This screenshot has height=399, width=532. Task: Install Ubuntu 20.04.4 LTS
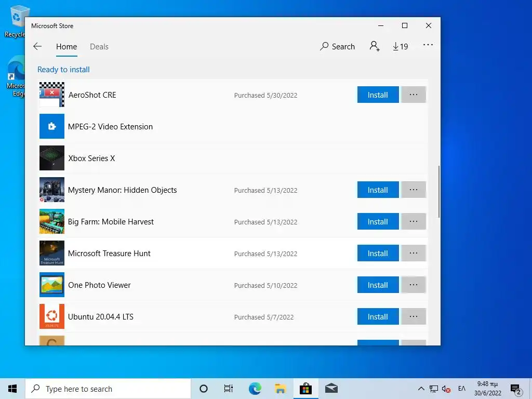click(378, 316)
